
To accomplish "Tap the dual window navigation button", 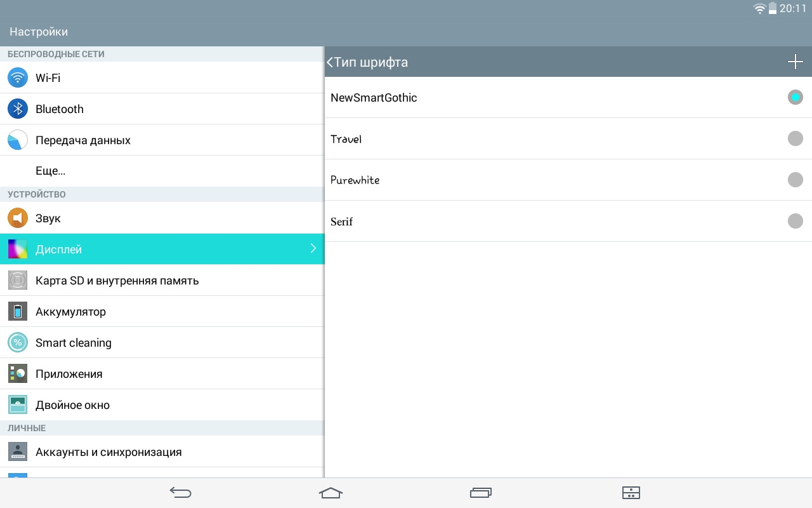I will [631, 493].
